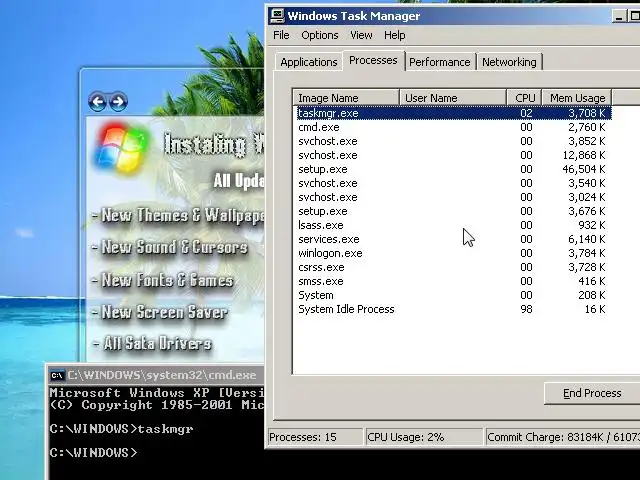The height and width of the screenshot is (480, 640).
Task: Select svchost.exe using 12,868 K
Action: point(454,155)
